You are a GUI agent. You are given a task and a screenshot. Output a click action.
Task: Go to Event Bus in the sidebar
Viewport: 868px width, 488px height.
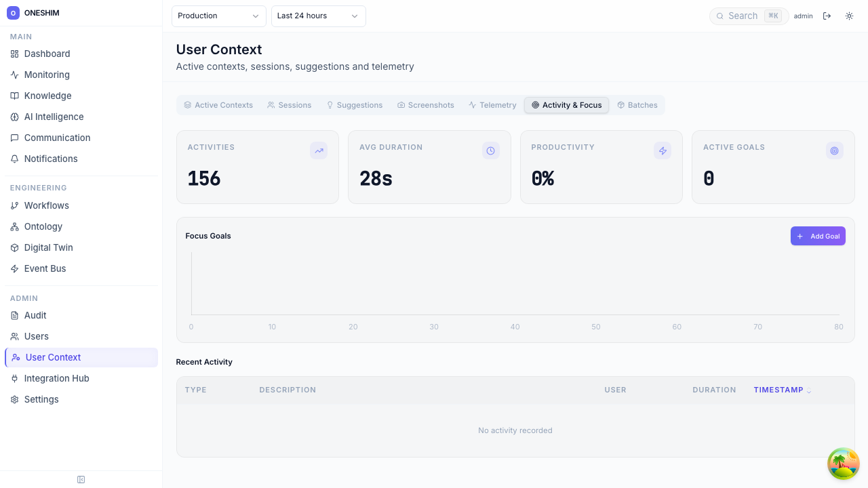tap(45, 268)
